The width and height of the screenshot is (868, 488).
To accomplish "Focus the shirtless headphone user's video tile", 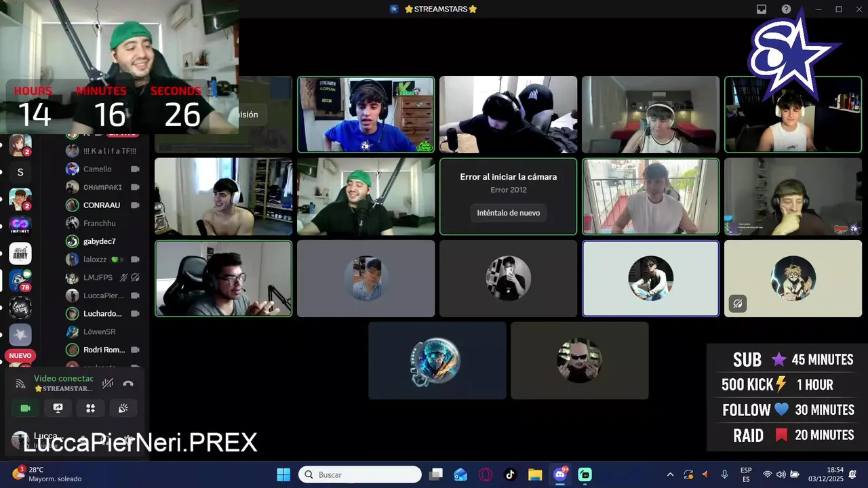I will [223, 197].
